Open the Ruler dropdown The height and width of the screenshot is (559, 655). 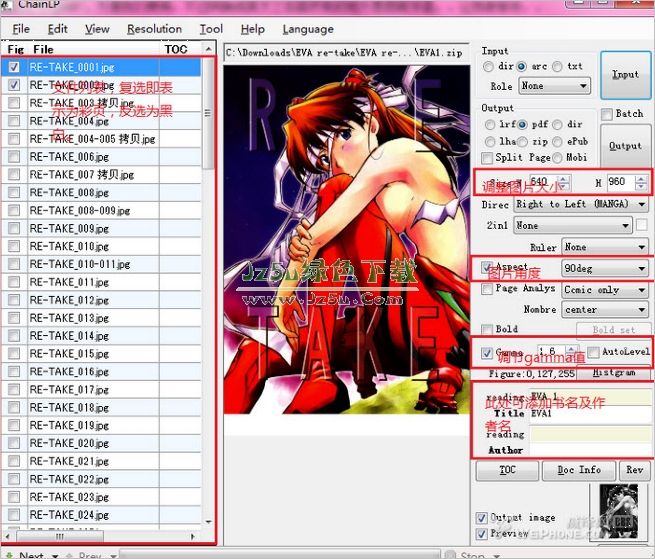(x=605, y=247)
